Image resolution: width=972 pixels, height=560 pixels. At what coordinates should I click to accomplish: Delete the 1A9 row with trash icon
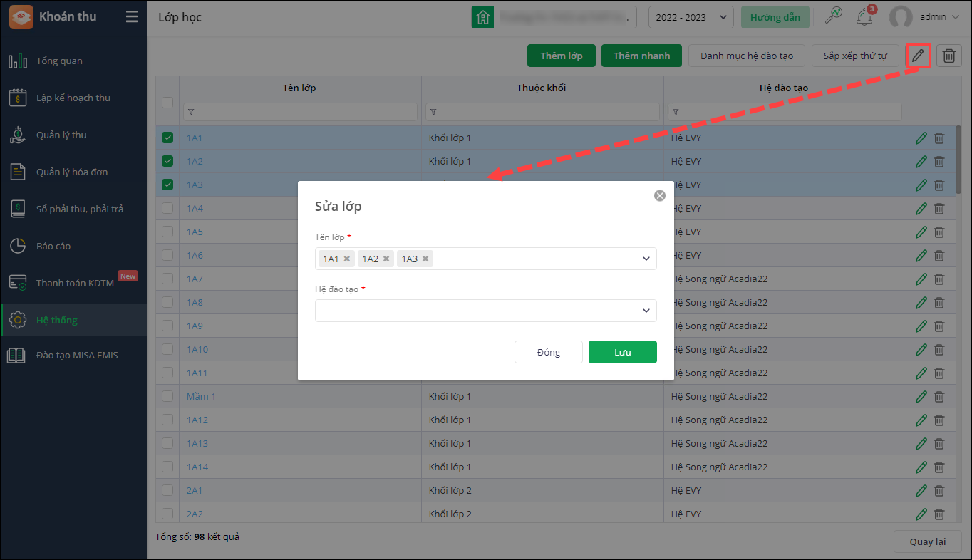[x=939, y=326]
